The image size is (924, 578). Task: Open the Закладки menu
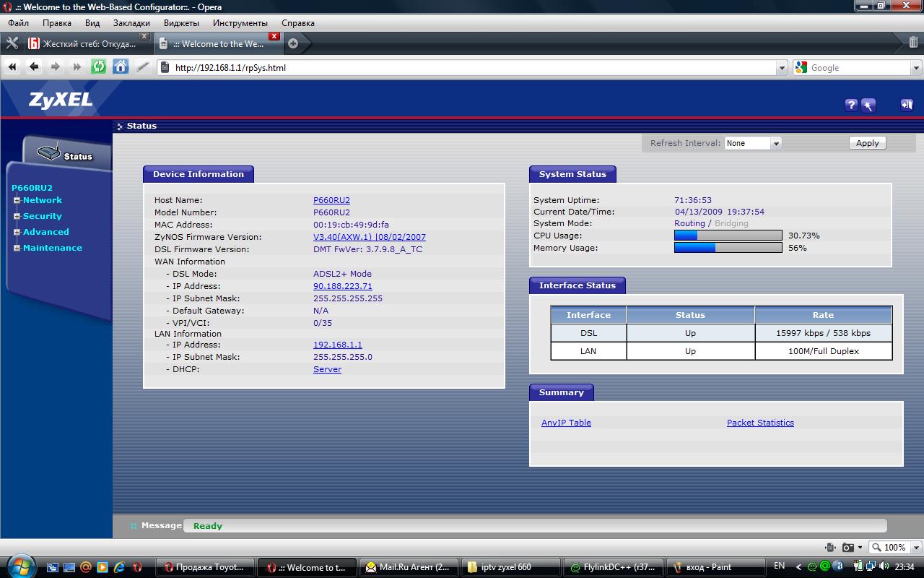(131, 22)
